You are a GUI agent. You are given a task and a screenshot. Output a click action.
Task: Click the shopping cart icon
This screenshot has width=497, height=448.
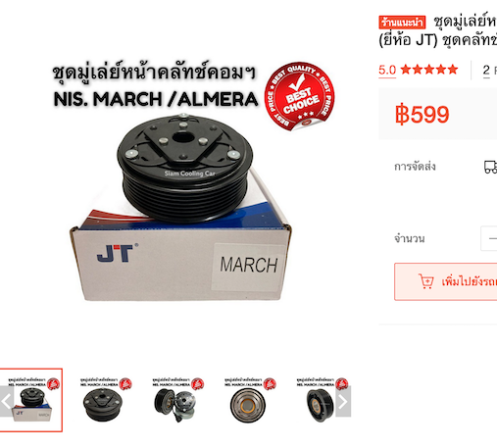tap(426, 281)
